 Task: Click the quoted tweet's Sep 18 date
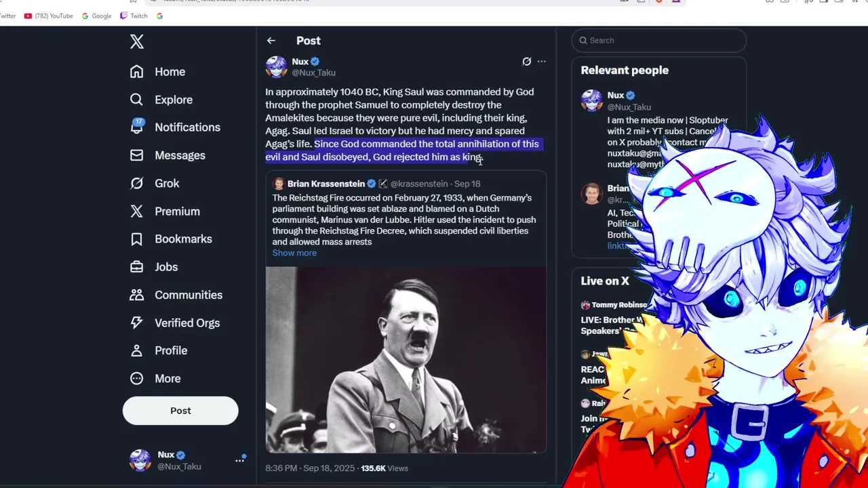[467, 184]
